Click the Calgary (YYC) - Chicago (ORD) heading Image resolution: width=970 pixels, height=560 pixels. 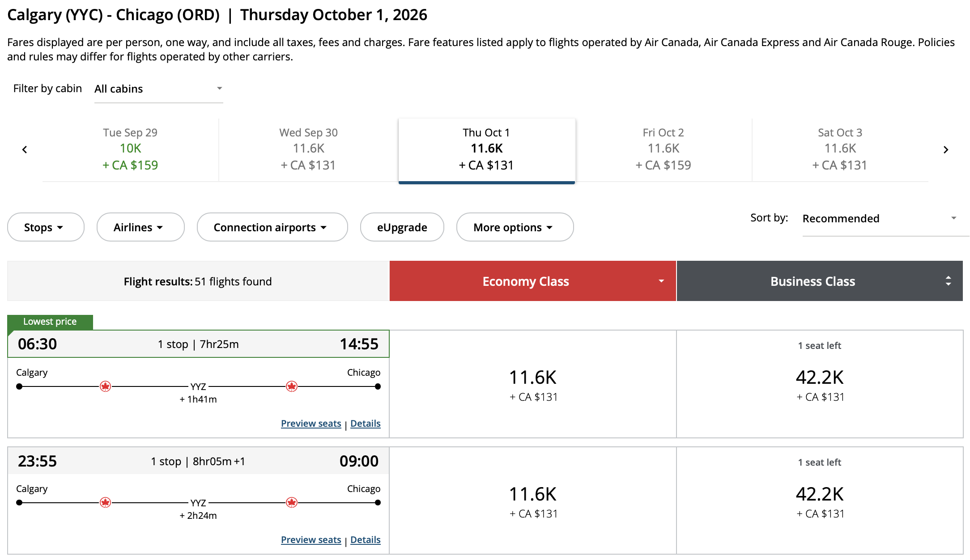click(x=114, y=15)
